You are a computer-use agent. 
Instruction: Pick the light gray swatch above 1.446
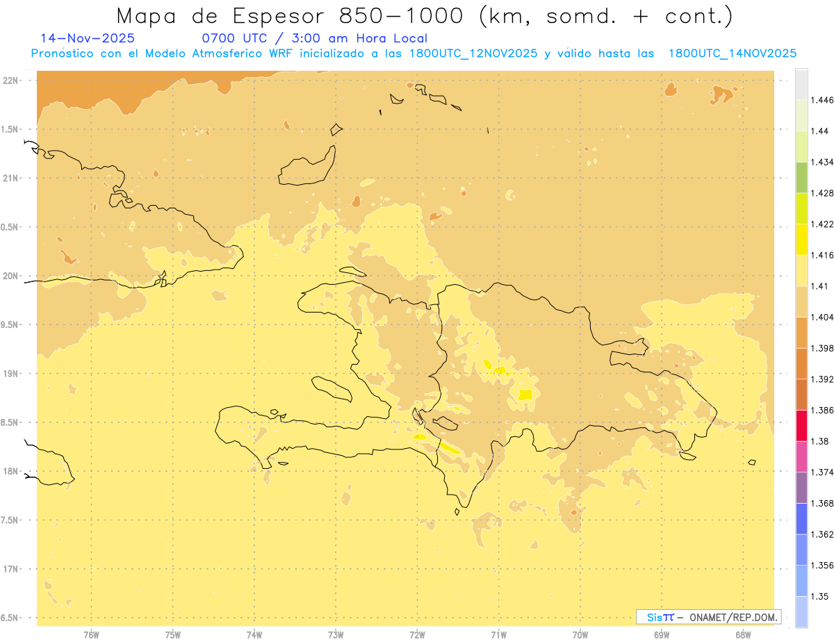801,84
